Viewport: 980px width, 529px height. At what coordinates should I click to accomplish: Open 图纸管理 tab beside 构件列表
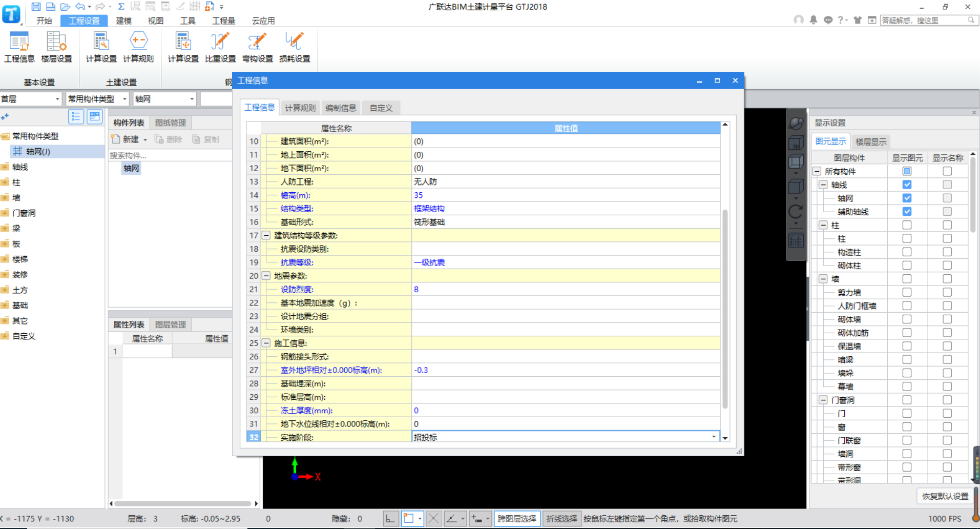tap(171, 123)
